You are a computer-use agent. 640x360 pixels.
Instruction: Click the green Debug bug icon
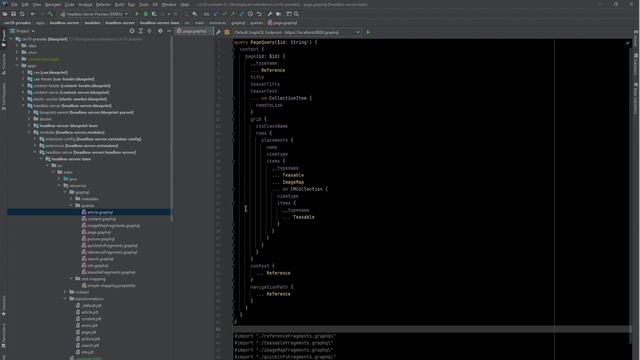[146, 14]
